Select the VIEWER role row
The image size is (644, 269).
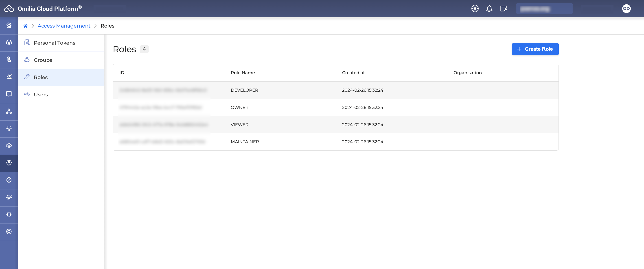335,124
